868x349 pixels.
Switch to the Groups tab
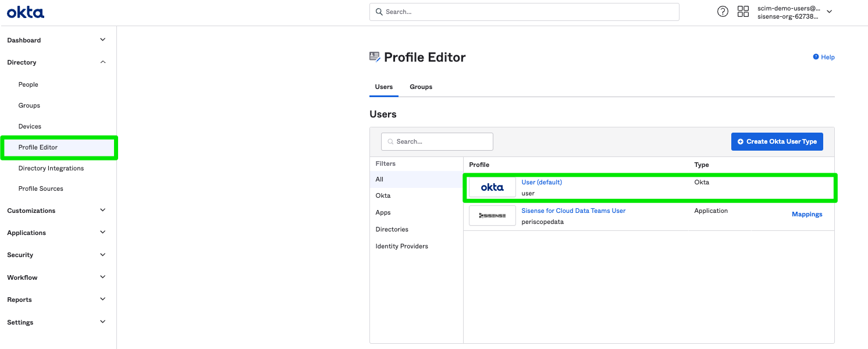click(x=421, y=87)
